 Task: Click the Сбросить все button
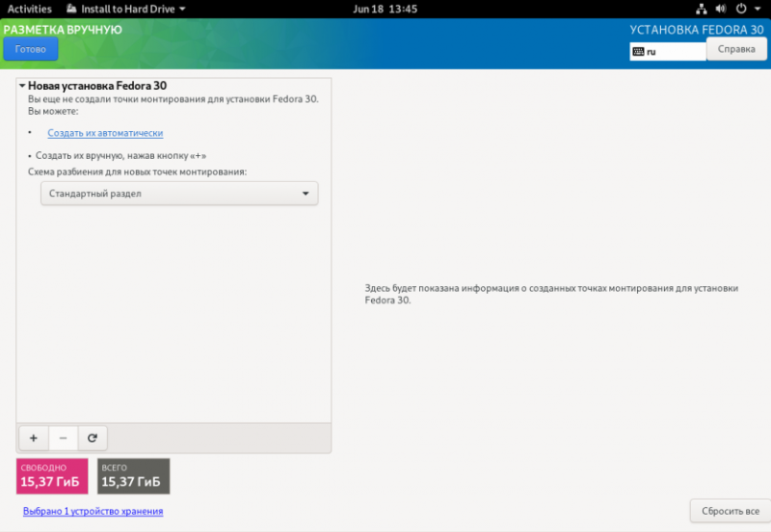click(731, 511)
